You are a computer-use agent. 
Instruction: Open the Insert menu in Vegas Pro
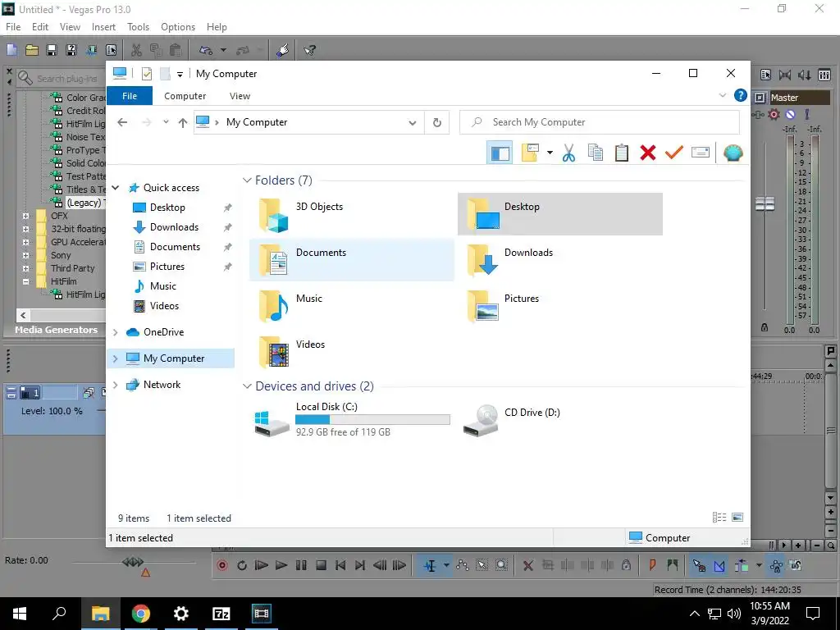pyautogui.click(x=103, y=27)
